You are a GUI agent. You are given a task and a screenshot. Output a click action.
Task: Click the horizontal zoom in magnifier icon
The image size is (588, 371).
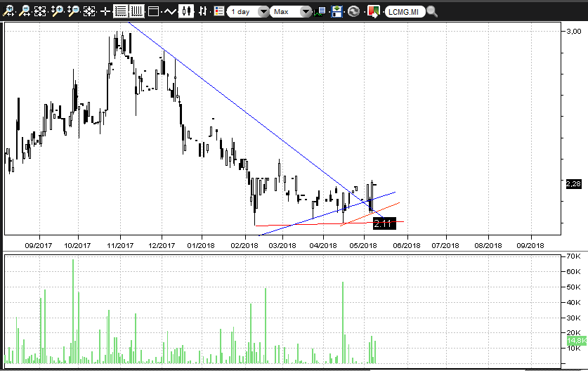pyautogui.click(x=9, y=11)
